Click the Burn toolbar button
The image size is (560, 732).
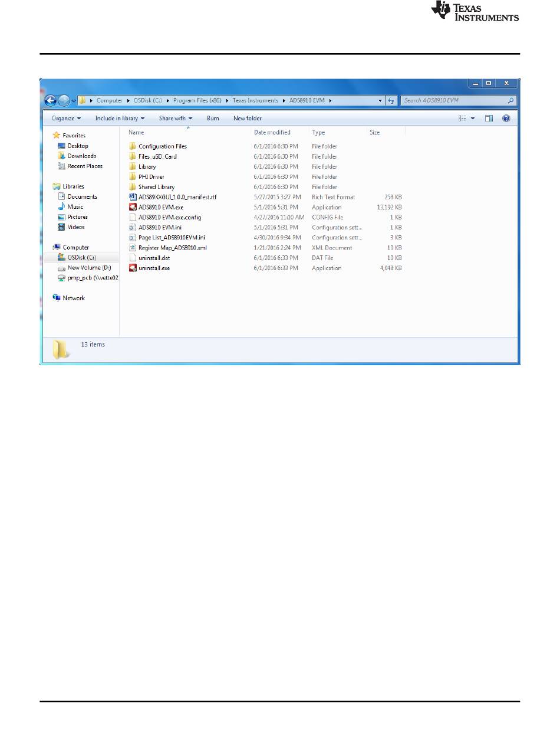pos(213,119)
